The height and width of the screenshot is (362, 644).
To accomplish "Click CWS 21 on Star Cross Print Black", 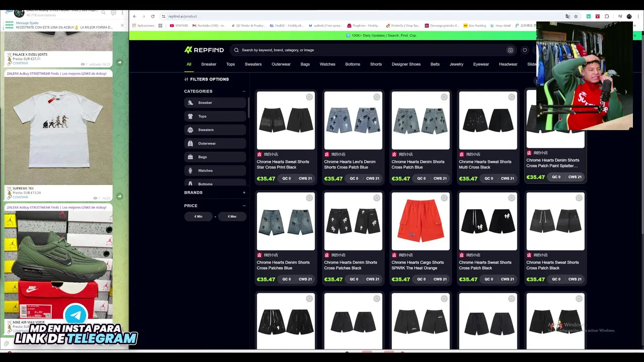I will 305,178.
